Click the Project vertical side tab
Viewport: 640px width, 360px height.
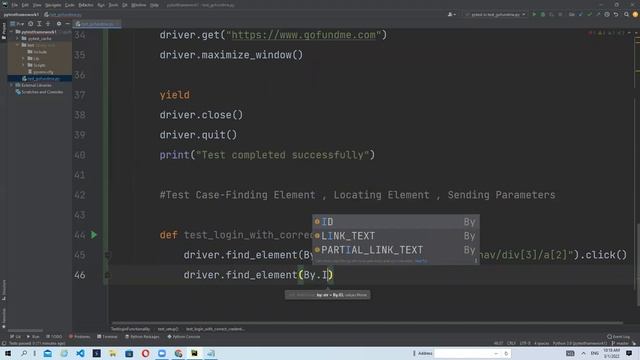click(4, 31)
